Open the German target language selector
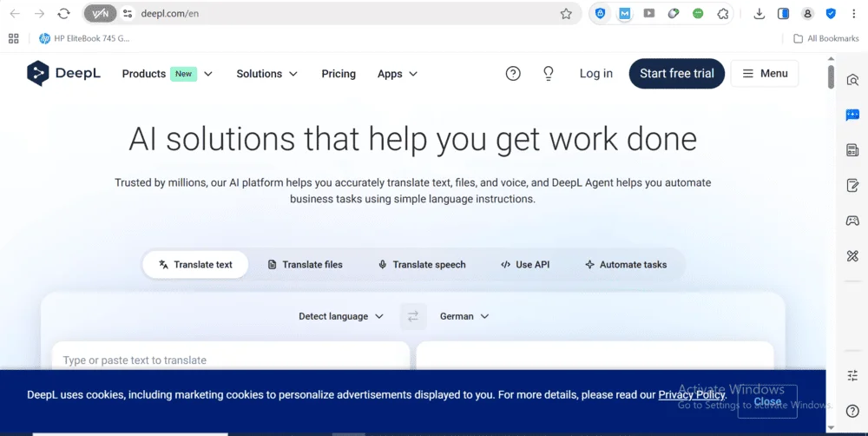The width and height of the screenshot is (868, 436). tap(464, 316)
